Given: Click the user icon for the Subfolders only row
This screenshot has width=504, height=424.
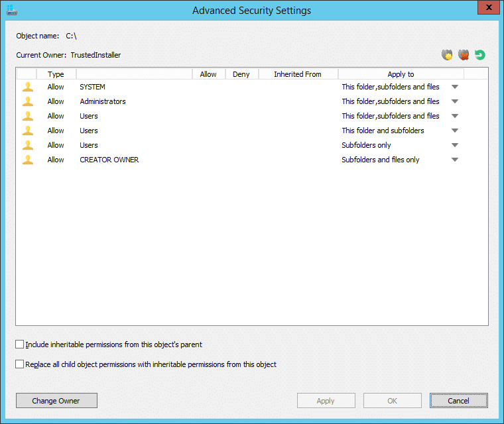Looking at the screenshot, I should pos(28,145).
